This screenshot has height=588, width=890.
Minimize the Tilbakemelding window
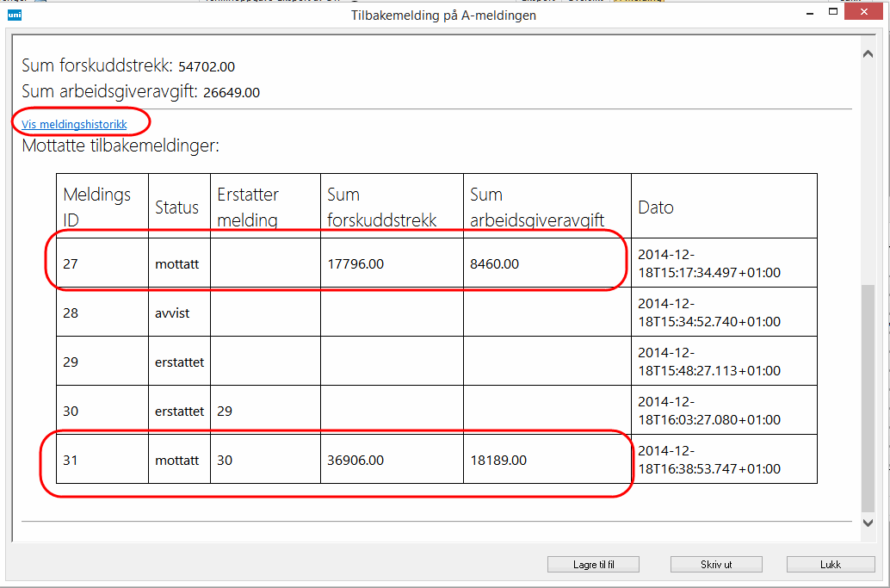(x=808, y=15)
